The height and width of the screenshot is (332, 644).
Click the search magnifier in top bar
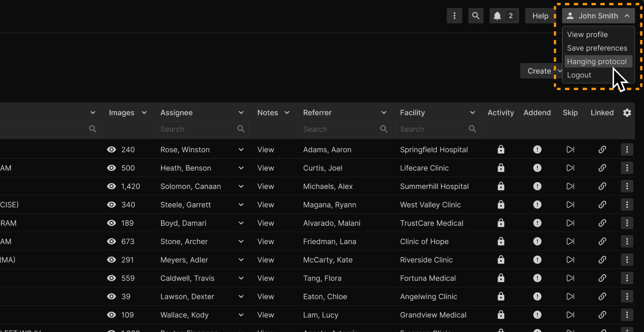click(476, 16)
